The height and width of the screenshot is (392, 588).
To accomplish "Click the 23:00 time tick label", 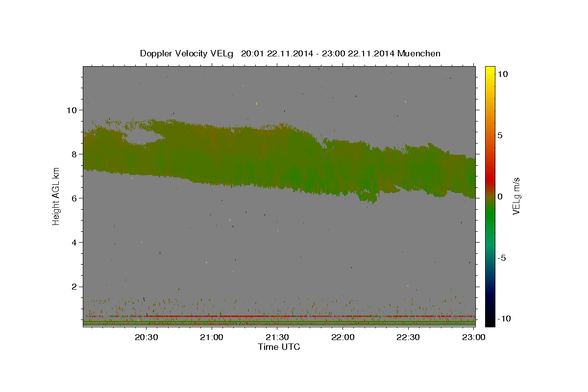I will tap(474, 337).
